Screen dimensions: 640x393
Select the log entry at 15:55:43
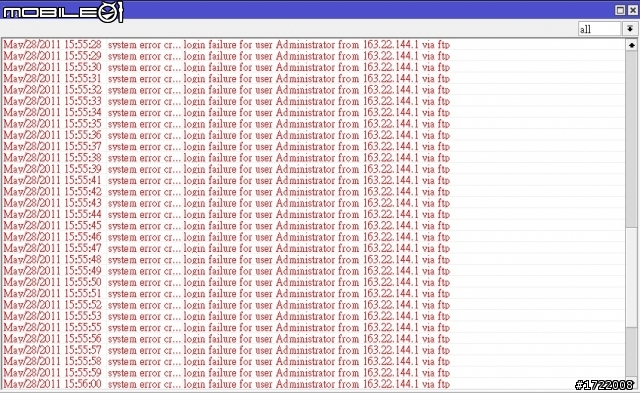(x=313, y=203)
